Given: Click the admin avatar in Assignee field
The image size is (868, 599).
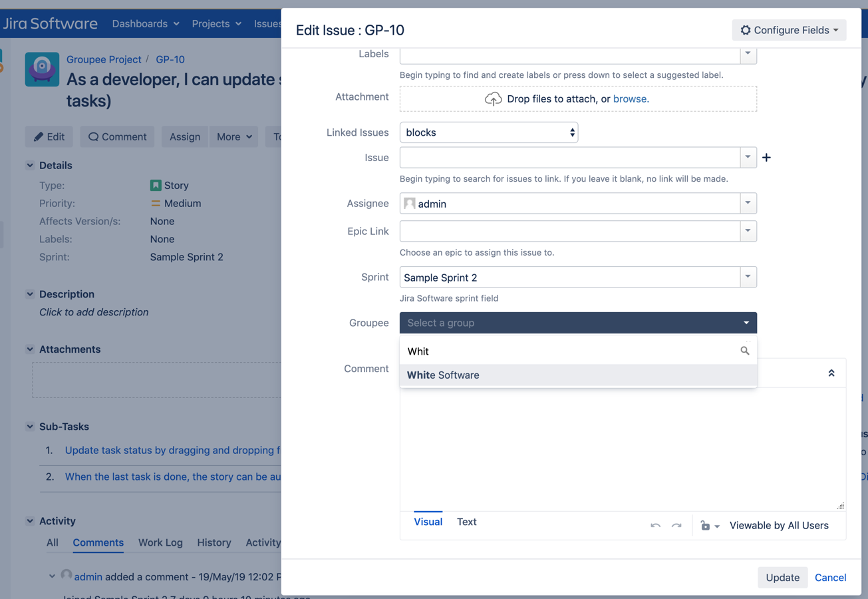Looking at the screenshot, I should click(x=410, y=204).
